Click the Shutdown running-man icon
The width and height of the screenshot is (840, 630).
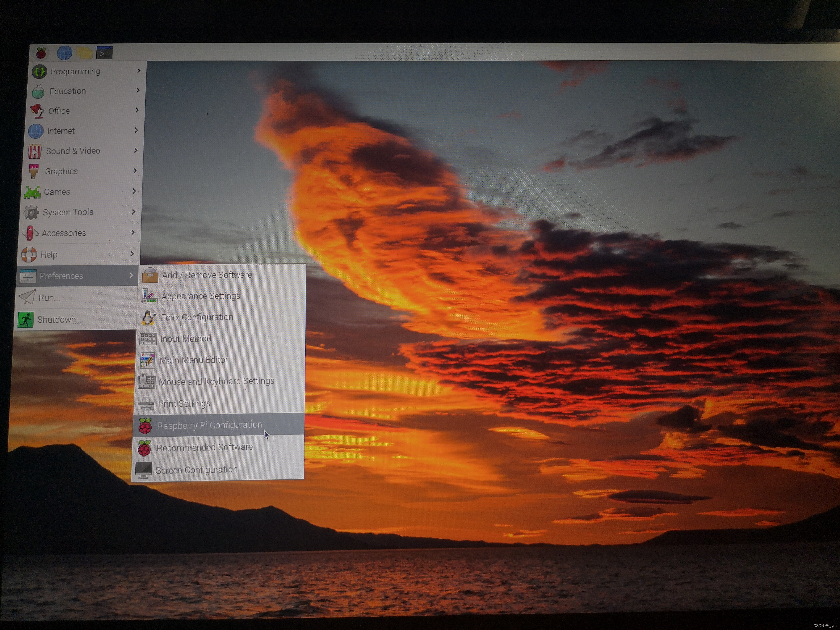tap(26, 320)
